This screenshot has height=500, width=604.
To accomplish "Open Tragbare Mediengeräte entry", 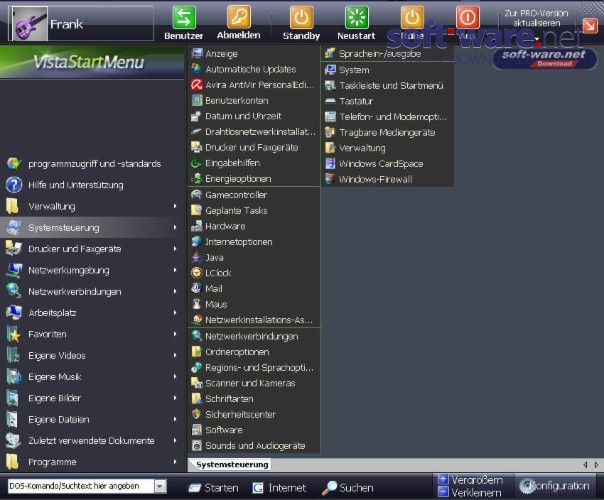I will (x=387, y=133).
